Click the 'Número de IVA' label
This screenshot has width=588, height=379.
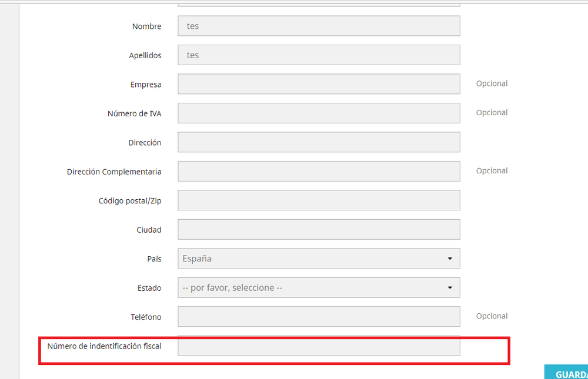pyautogui.click(x=134, y=113)
